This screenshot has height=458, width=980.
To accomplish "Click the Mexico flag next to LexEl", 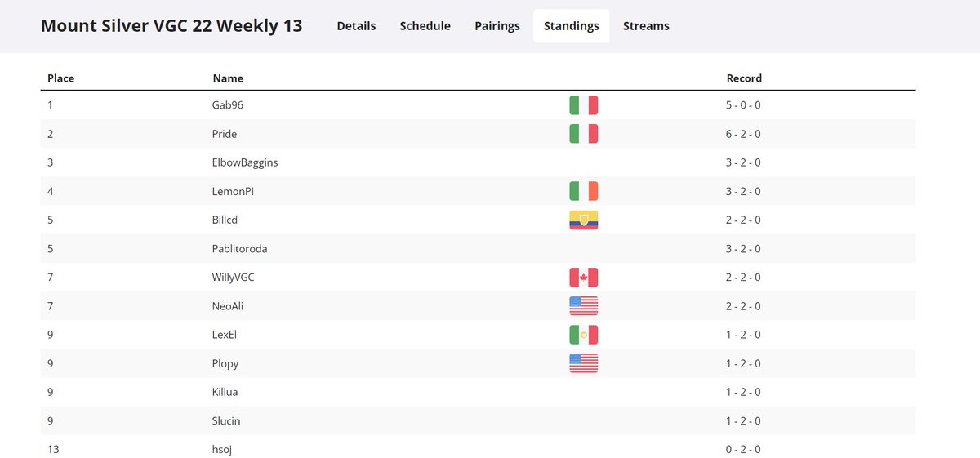I will click(583, 335).
